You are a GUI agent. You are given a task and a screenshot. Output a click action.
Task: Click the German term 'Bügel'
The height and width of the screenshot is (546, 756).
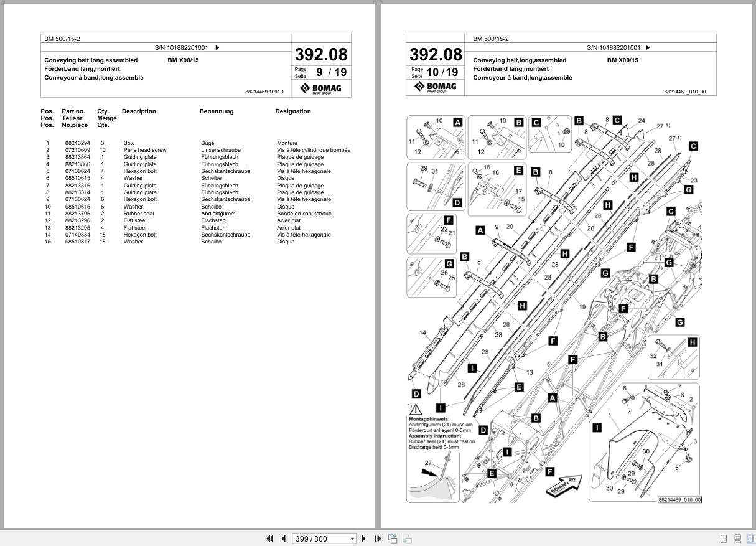point(208,143)
